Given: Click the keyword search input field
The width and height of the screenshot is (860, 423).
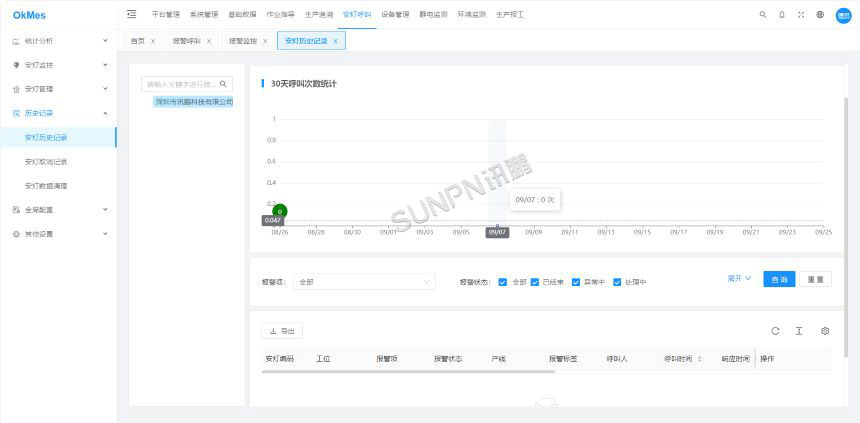Looking at the screenshot, I should click(x=180, y=84).
